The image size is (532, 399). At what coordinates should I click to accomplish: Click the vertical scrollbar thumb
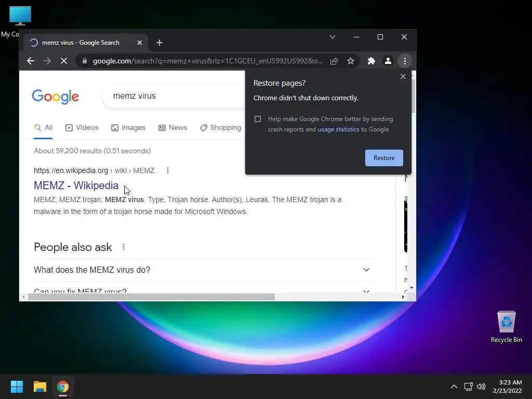coord(413,96)
